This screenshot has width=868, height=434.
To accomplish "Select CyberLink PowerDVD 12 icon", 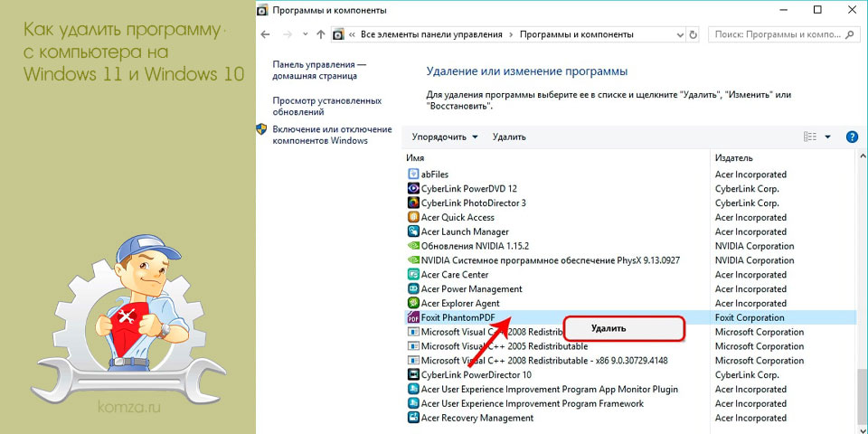I will tap(413, 188).
